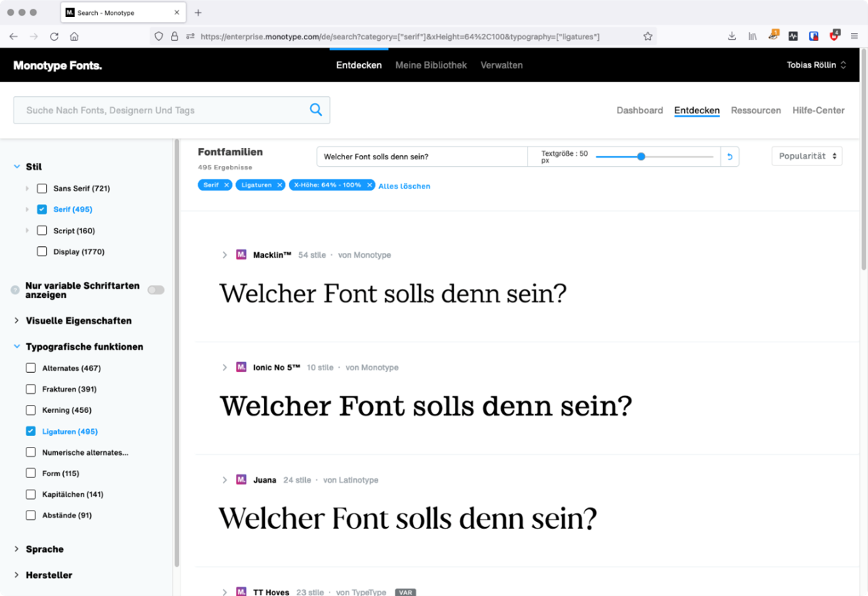Check the Numerische alternates checkbox
This screenshot has height=596, width=868.
[31, 452]
